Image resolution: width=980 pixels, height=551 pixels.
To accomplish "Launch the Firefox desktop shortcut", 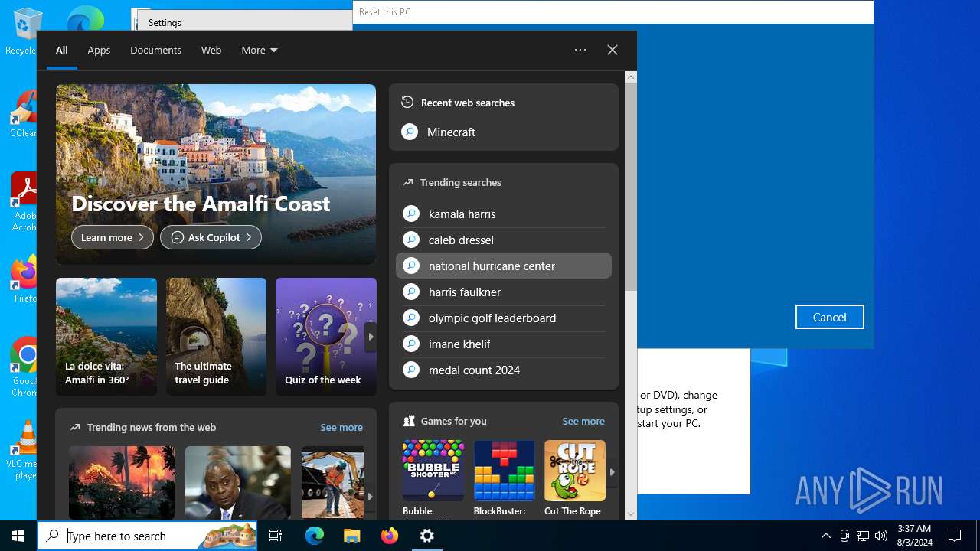I will coord(24,279).
